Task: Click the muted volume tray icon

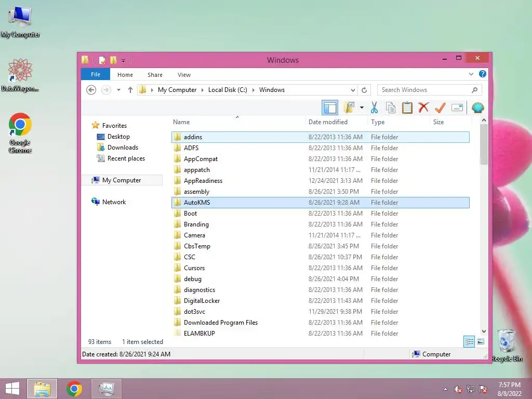Action: tap(458, 389)
